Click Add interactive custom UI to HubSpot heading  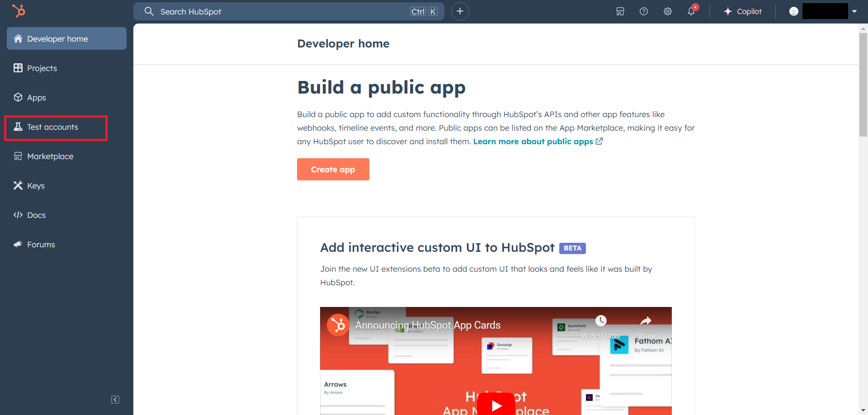pos(437,248)
